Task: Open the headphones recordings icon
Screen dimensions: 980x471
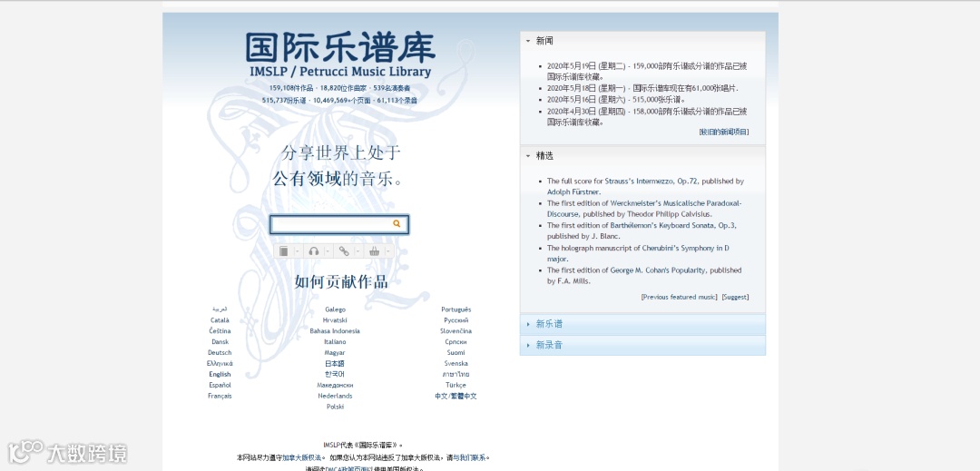Action: [x=314, y=251]
